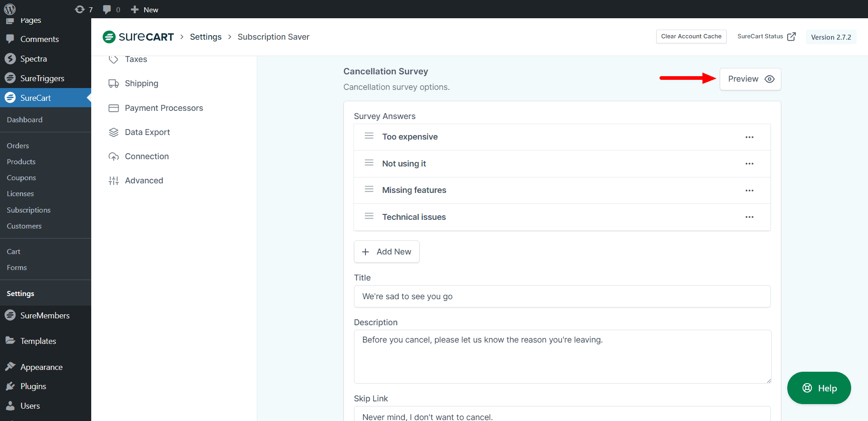Grab drag handle for Too expensive answer
This screenshot has height=421, width=868.
coord(369,136)
